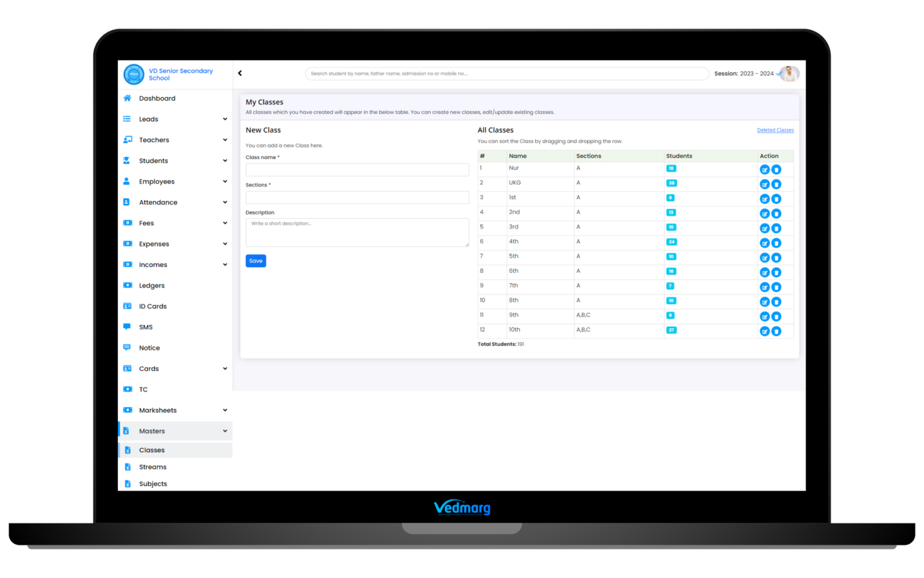The image size is (924, 578).
Task: Click the student search bar
Action: click(x=507, y=73)
